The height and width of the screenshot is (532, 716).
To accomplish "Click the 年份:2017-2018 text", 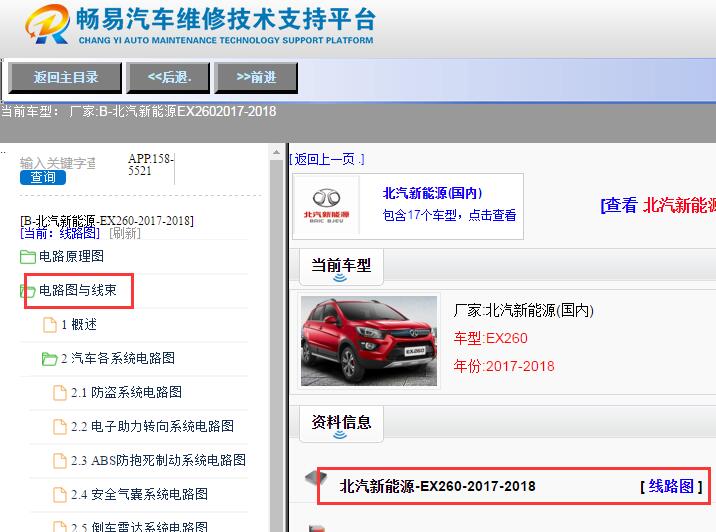I will point(504,366).
